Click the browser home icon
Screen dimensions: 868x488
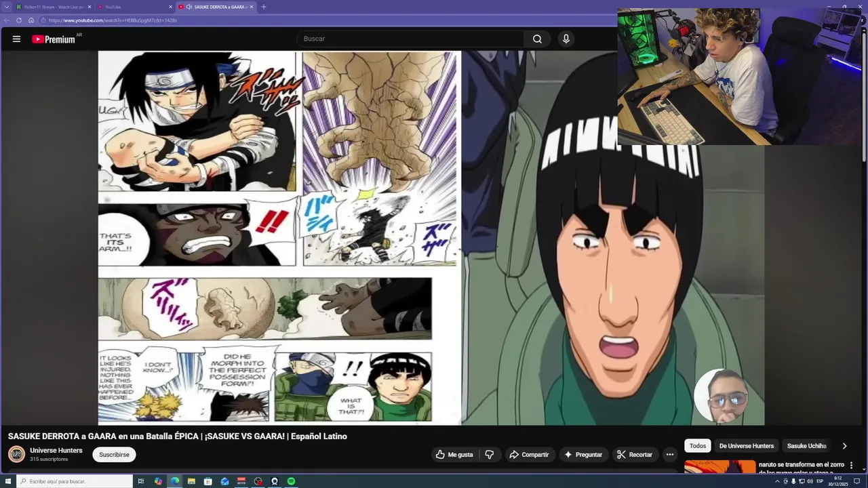(31, 20)
